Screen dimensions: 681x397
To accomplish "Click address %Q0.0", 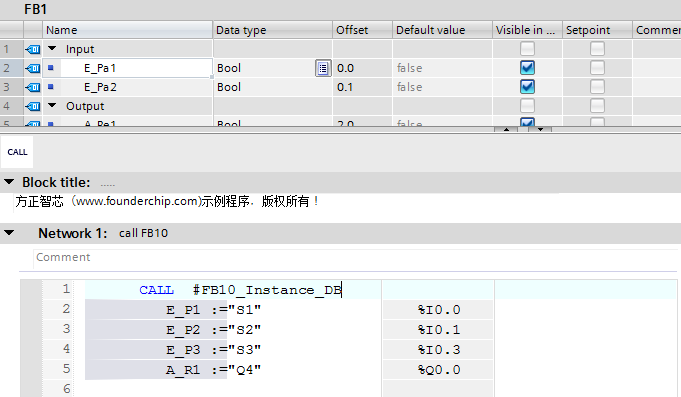I will 439,370.
